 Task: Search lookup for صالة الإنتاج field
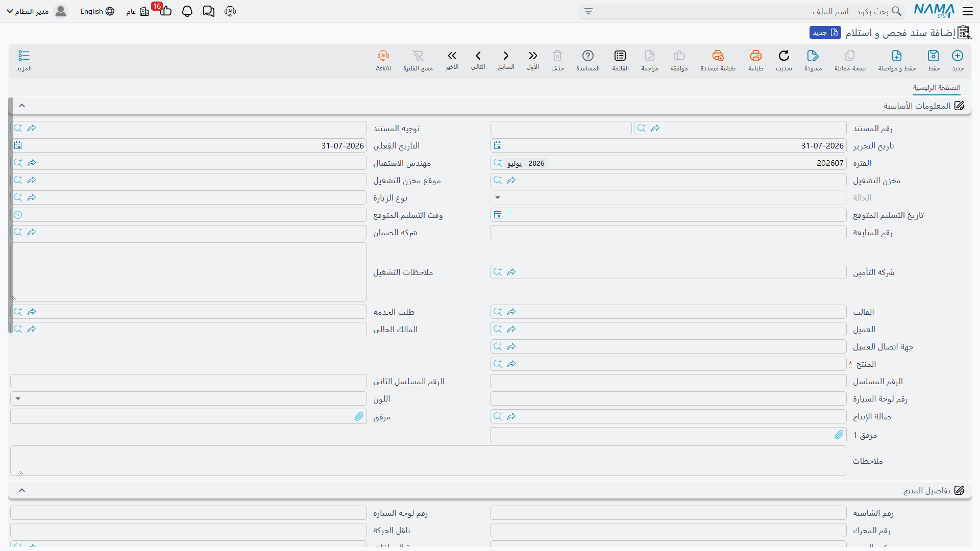pyautogui.click(x=498, y=416)
